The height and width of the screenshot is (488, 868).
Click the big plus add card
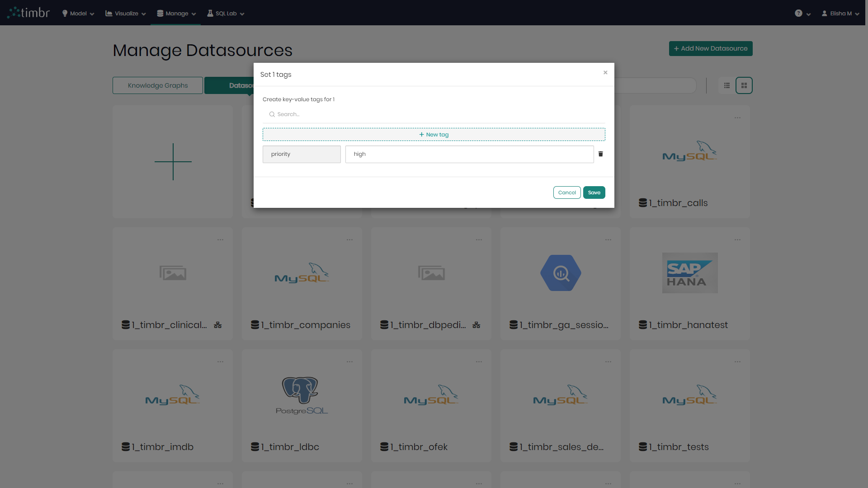[173, 162]
